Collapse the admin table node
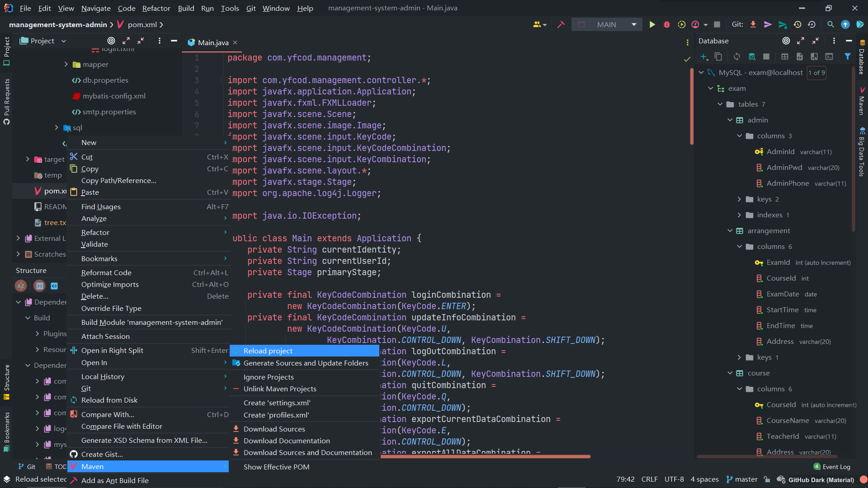The width and height of the screenshot is (868, 488). coord(730,120)
